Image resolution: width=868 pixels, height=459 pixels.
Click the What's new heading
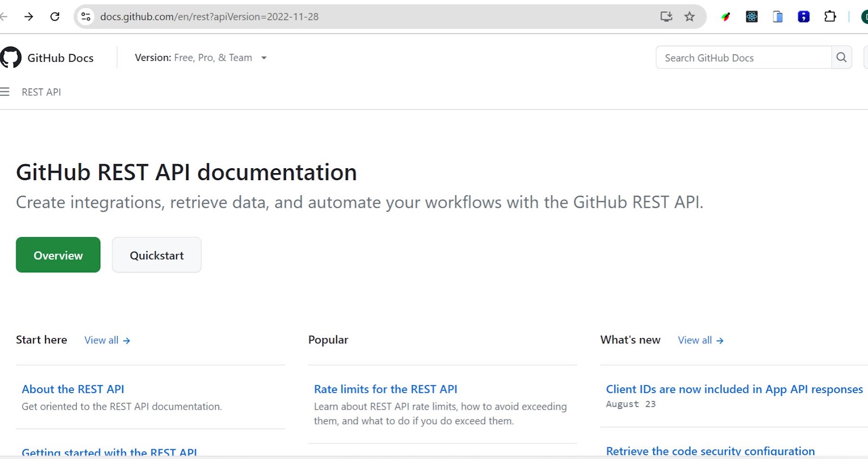tap(630, 340)
